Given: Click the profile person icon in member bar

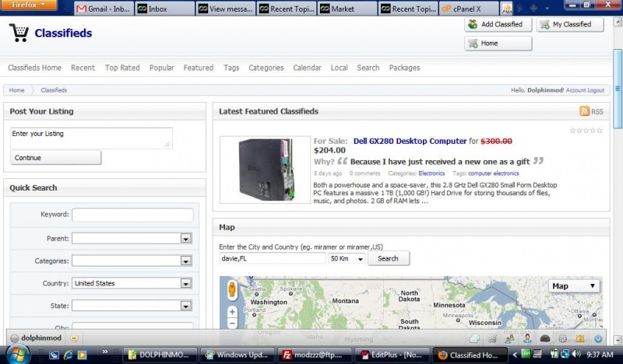Looking at the screenshot, I should click(527, 338).
